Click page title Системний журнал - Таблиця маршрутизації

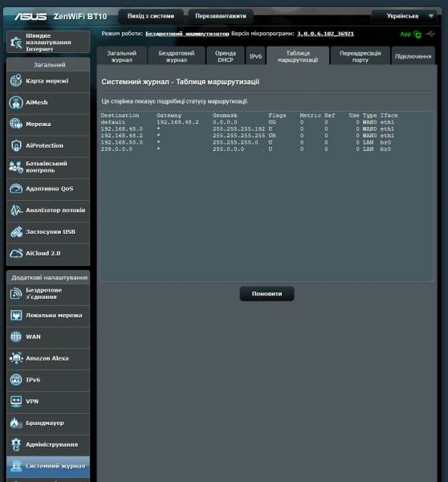click(x=181, y=82)
